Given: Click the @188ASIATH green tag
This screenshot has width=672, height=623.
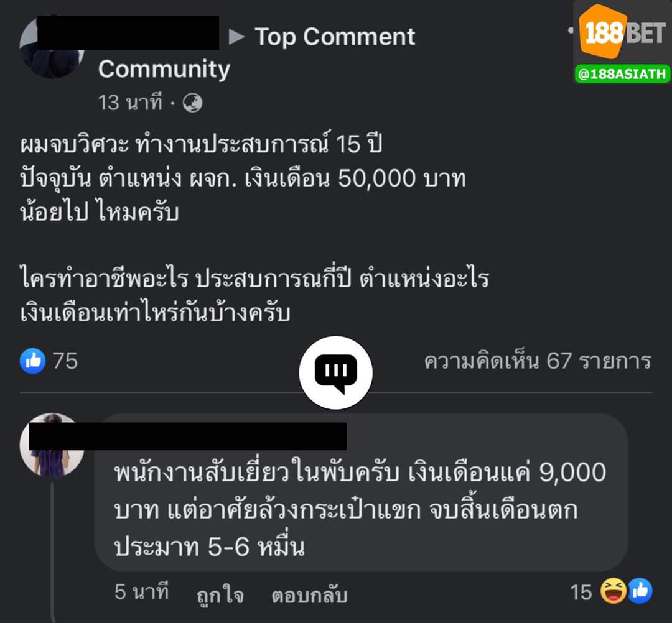Looking at the screenshot, I should [x=622, y=73].
